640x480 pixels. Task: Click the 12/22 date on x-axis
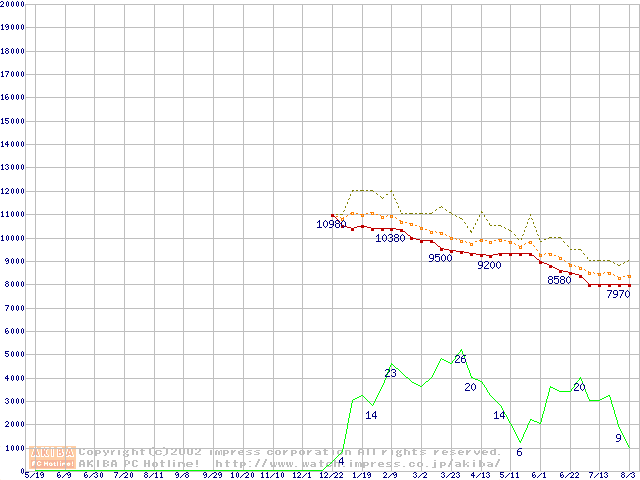331,475
